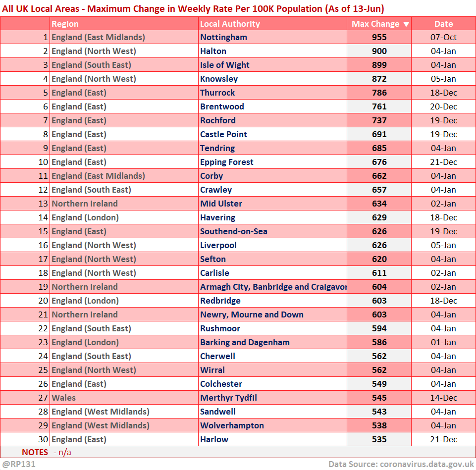Viewport: 476px width, 470px height.
Task: Select the Local Authority column header
Action: tap(230, 24)
